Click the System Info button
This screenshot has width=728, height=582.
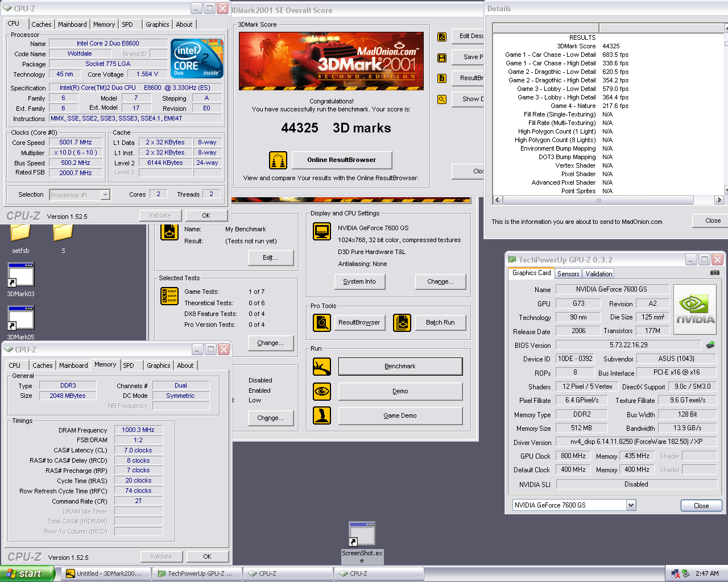(x=359, y=282)
